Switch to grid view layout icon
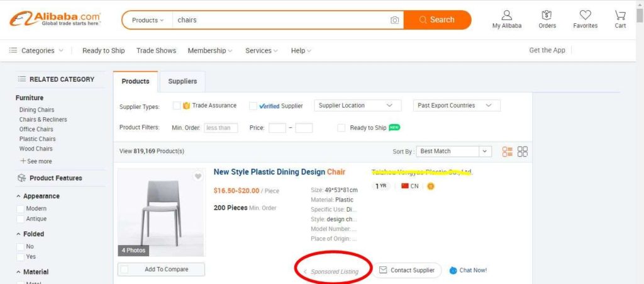The image size is (644, 284). click(x=523, y=152)
